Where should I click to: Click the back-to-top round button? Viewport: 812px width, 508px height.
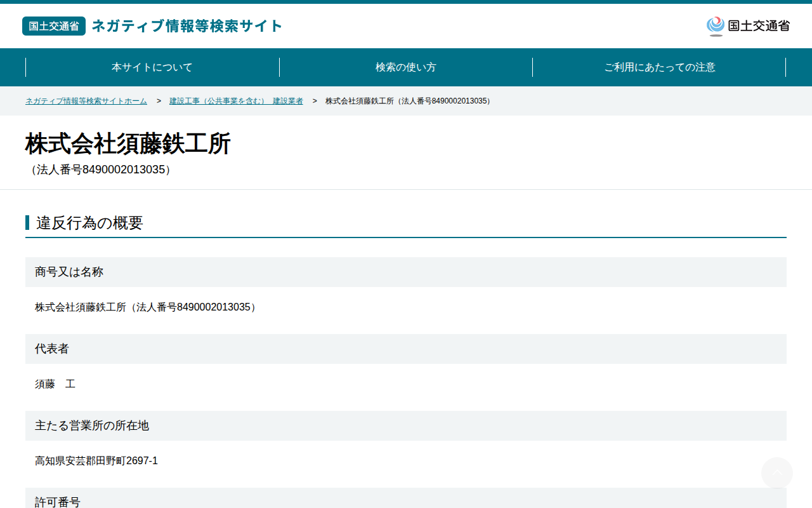(x=777, y=473)
